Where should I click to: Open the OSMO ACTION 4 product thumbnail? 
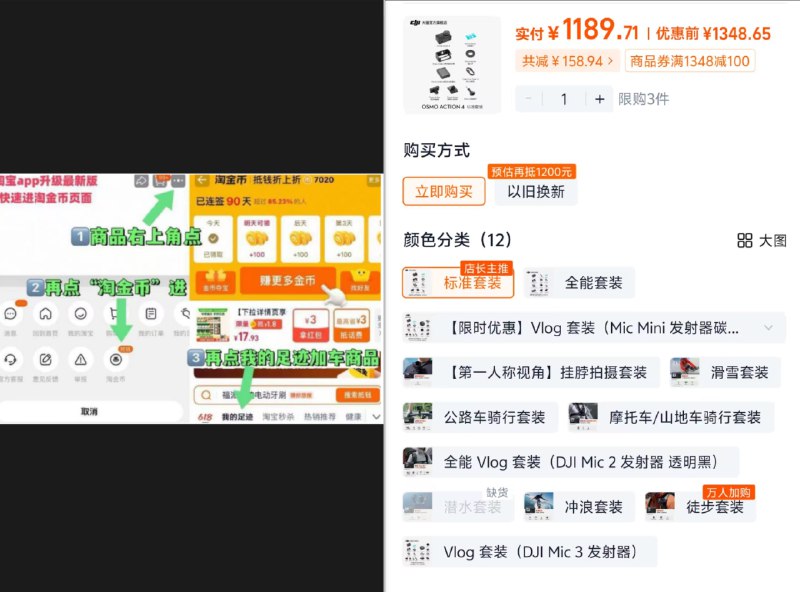coord(452,64)
